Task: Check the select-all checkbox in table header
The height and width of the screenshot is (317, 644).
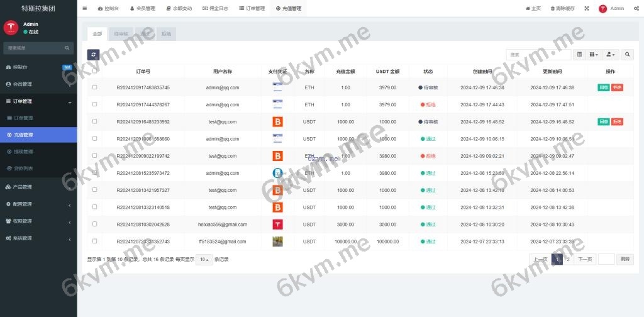Action: pyautogui.click(x=95, y=71)
